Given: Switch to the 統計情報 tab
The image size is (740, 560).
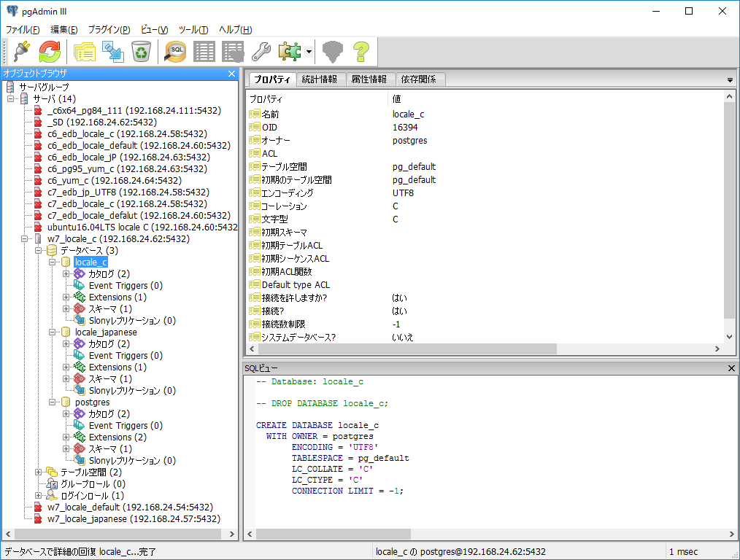Looking at the screenshot, I should click(319, 79).
